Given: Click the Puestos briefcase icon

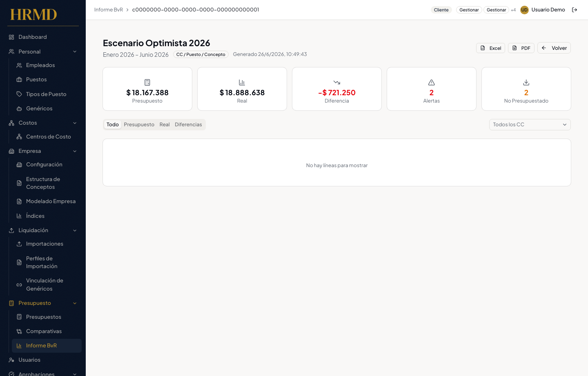Looking at the screenshot, I should click(x=19, y=80).
